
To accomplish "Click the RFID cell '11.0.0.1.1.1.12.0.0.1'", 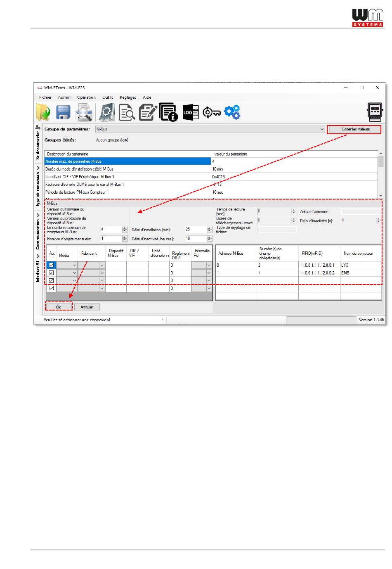I will pos(319,265).
